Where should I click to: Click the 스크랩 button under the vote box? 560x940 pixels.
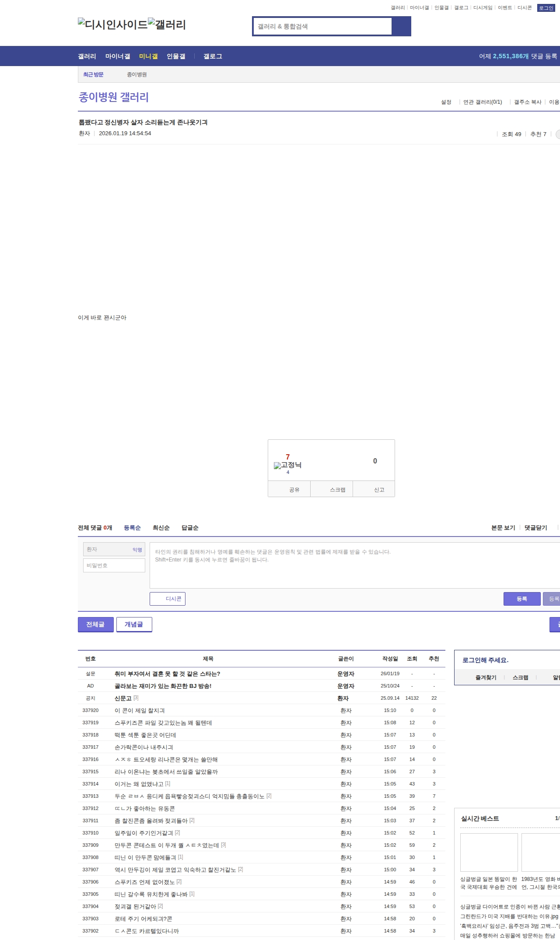[x=337, y=490]
